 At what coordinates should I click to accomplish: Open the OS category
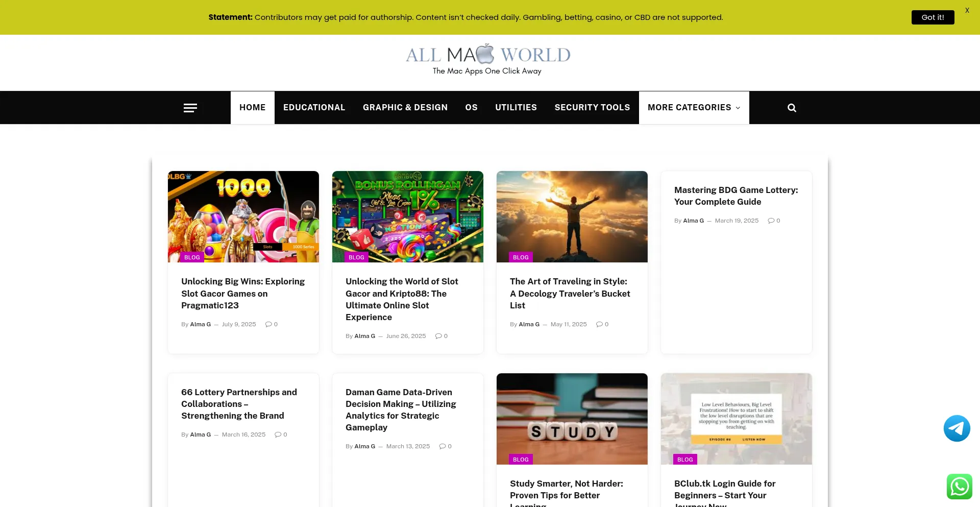point(472,108)
